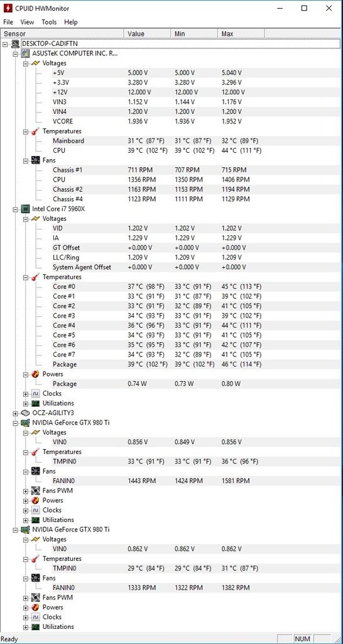Click the ASUSTeK motherboard icon

click(25, 53)
